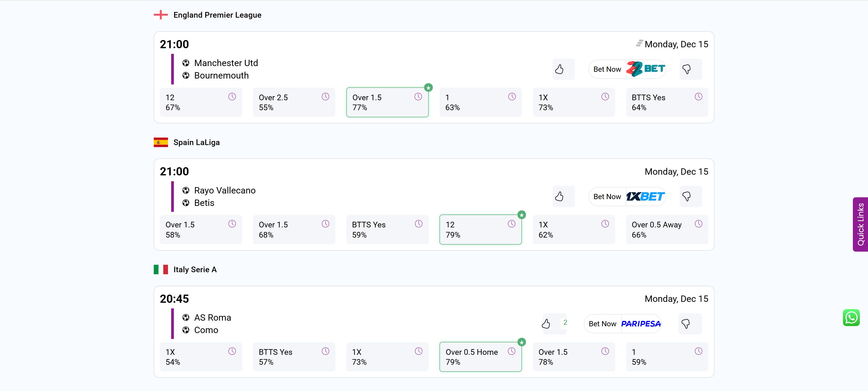Select the Over 0.5 Home 79% tip
This screenshot has width=868, height=391.
click(480, 357)
